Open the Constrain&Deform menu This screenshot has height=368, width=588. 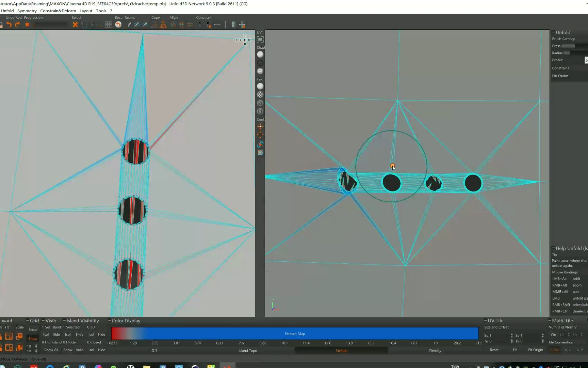point(58,11)
